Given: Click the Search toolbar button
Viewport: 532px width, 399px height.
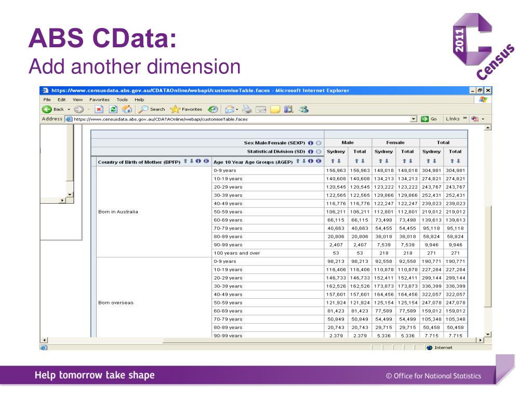Looking at the screenshot, I should point(151,109).
